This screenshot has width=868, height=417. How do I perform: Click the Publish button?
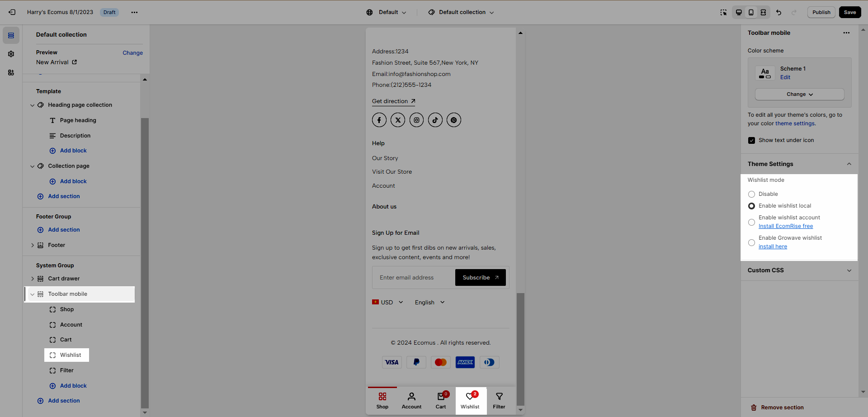click(821, 12)
